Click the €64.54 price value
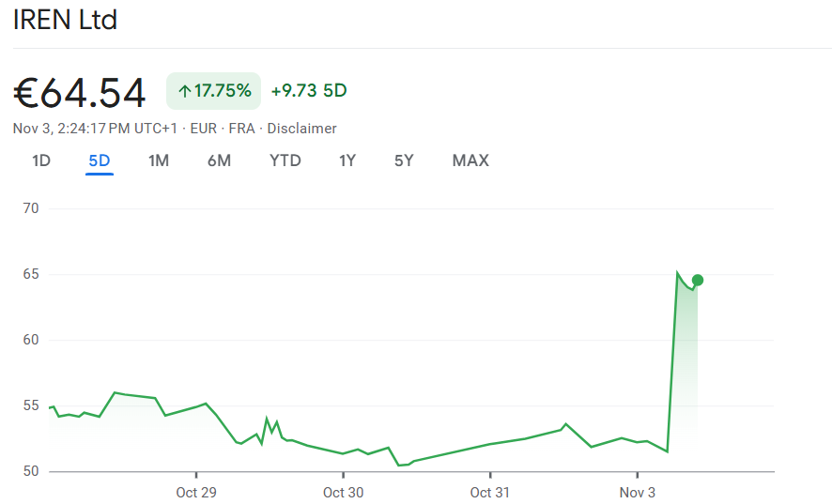Image resolution: width=832 pixels, height=504 pixels. point(80,93)
